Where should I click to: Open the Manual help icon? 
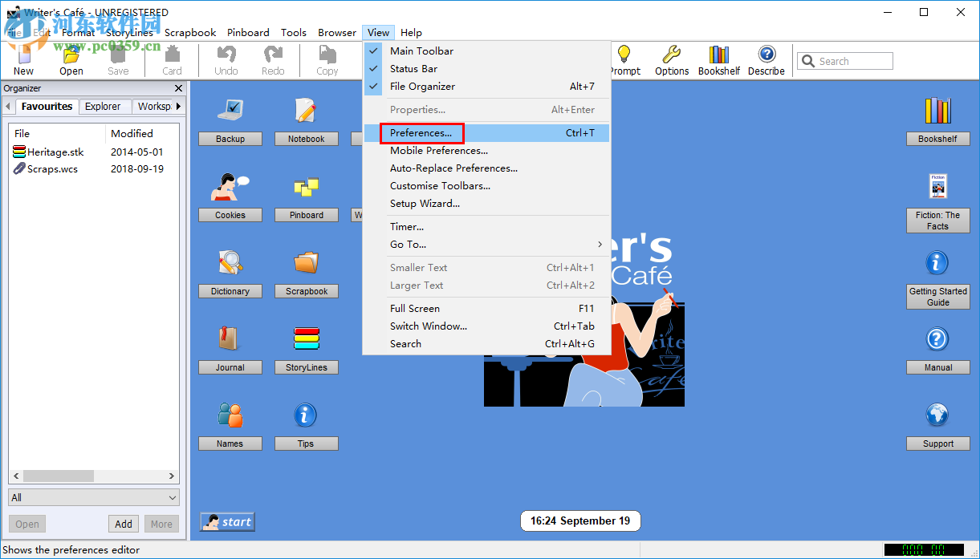[937, 339]
